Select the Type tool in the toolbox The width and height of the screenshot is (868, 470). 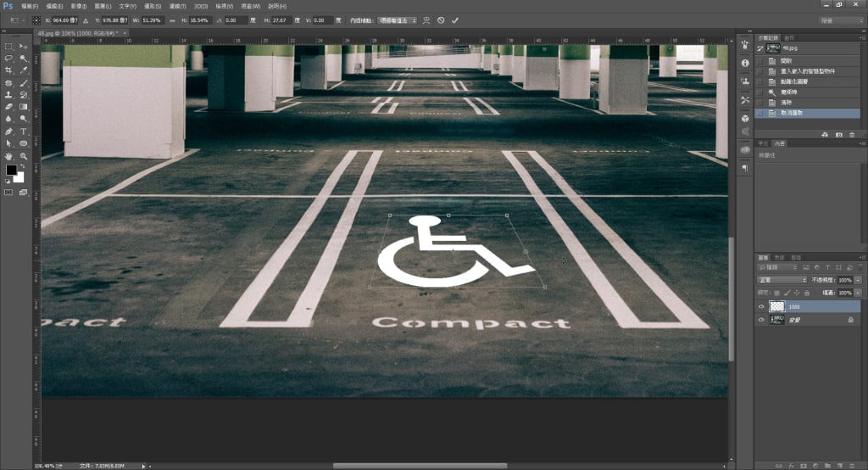point(24,131)
